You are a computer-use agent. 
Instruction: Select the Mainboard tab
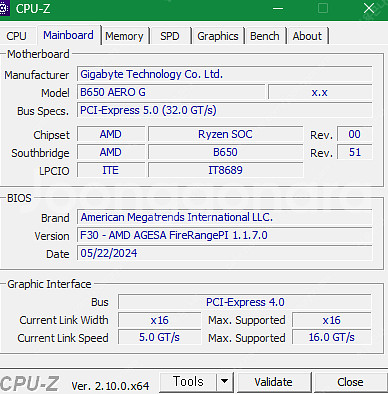coord(68,35)
